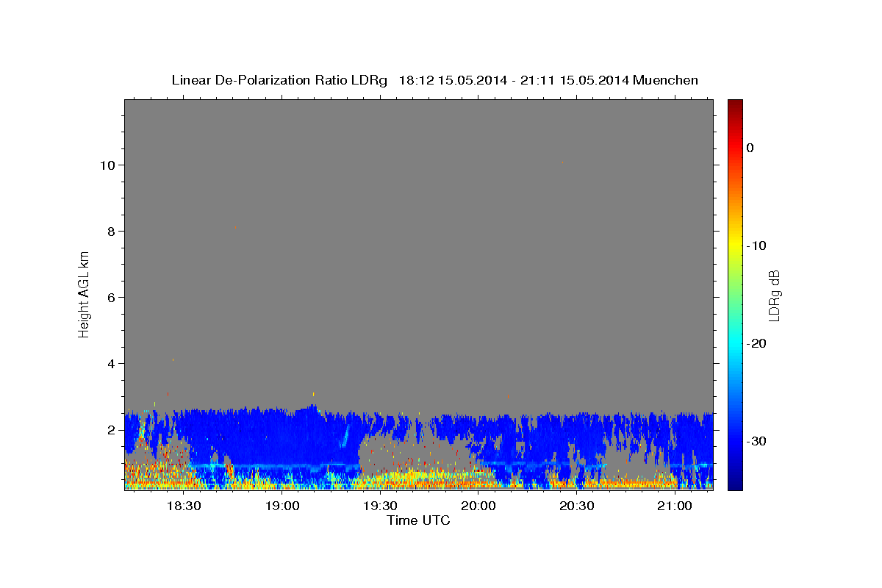Click the LDRg dB colorbar label
The width and height of the screenshot is (882, 588).
(x=774, y=295)
